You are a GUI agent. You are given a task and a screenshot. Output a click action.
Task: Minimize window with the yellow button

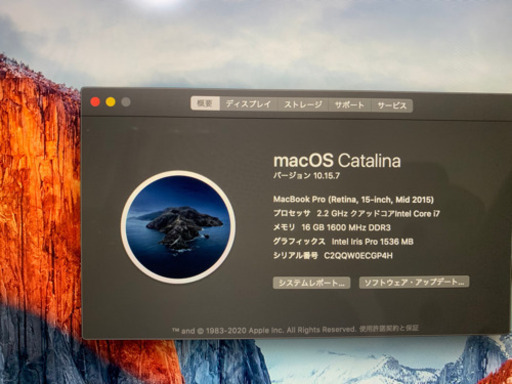pos(111,102)
